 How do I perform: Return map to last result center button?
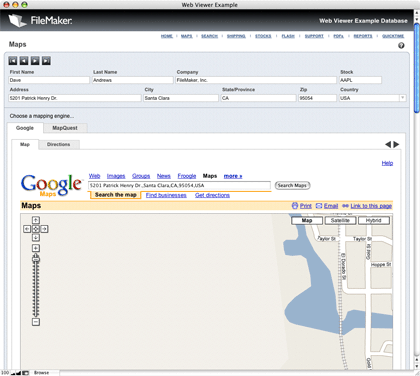36,229
